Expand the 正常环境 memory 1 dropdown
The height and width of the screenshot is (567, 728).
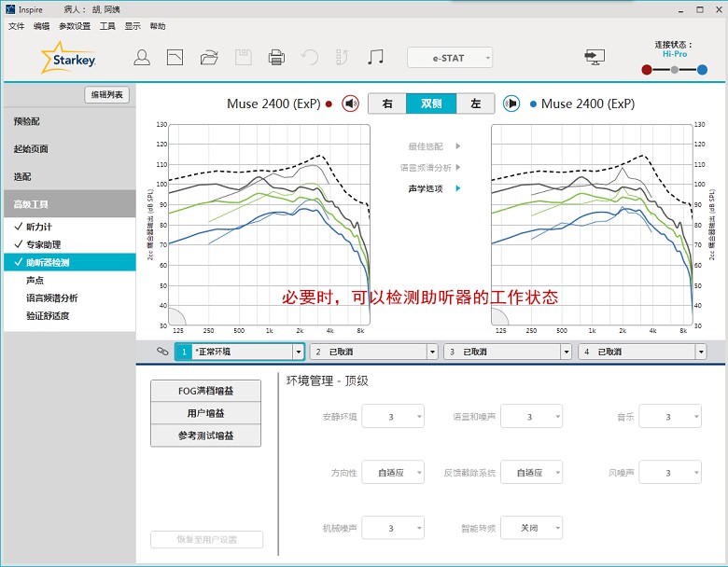(299, 352)
